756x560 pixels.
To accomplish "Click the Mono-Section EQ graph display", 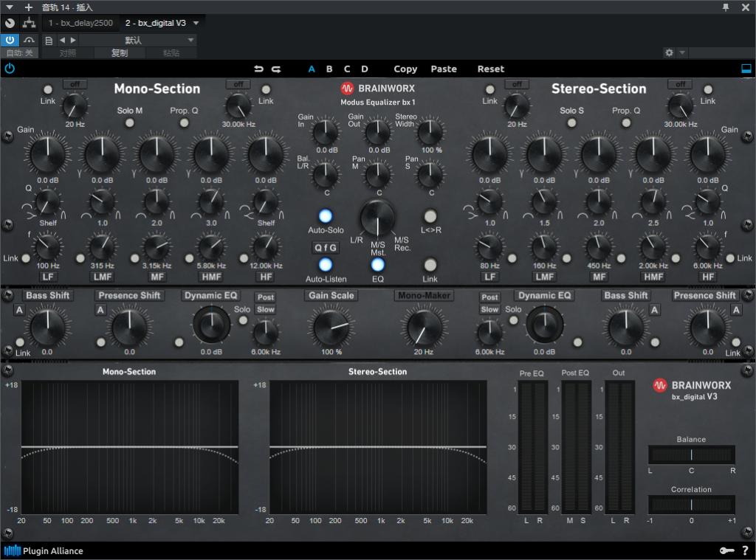I will 130,447.
